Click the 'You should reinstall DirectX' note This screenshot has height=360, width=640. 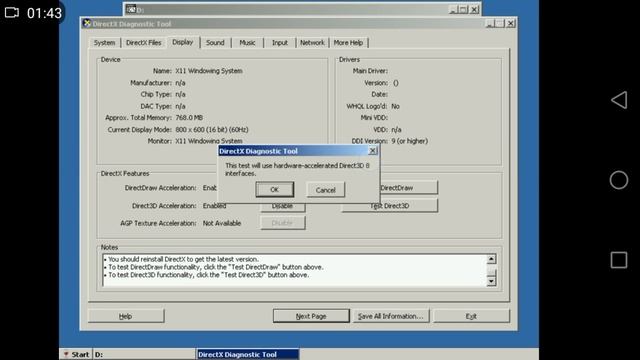[x=183, y=259]
